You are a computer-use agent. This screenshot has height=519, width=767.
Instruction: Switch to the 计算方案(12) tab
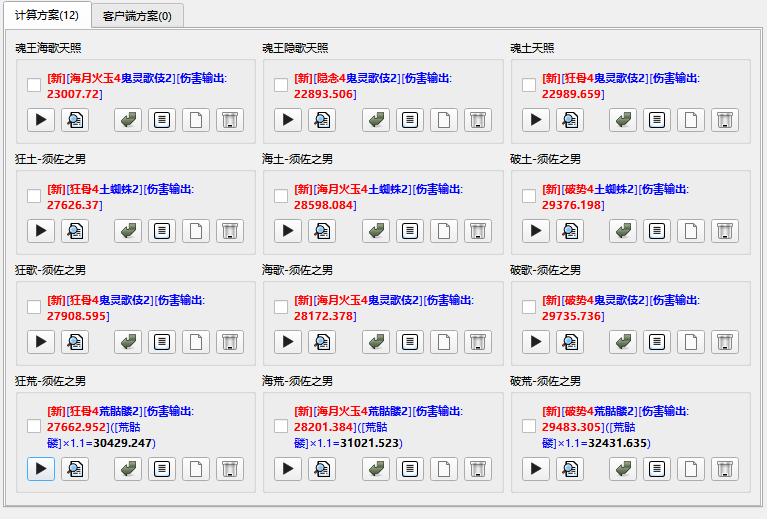pos(47,15)
